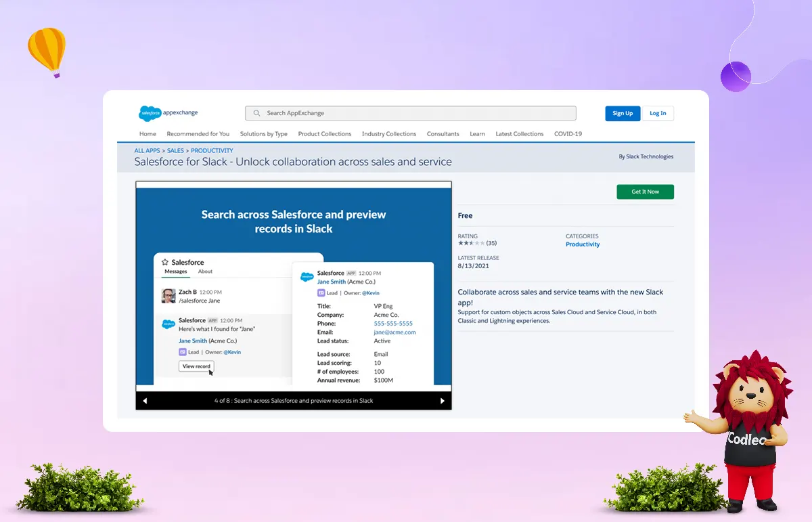Click the app title "Salesforce for Slack" heading

point(293,162)
